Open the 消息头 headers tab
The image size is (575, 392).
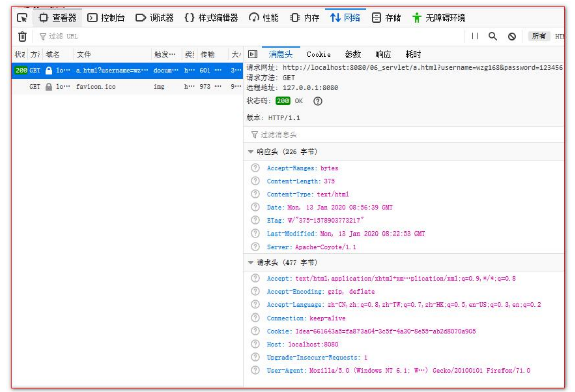click(x=280, y=54)
